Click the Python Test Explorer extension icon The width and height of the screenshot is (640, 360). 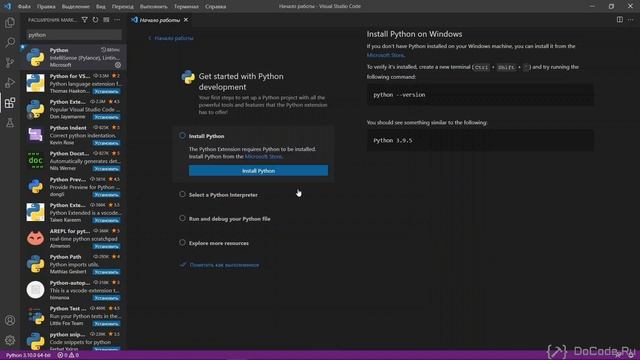click(x=36, y=316)
